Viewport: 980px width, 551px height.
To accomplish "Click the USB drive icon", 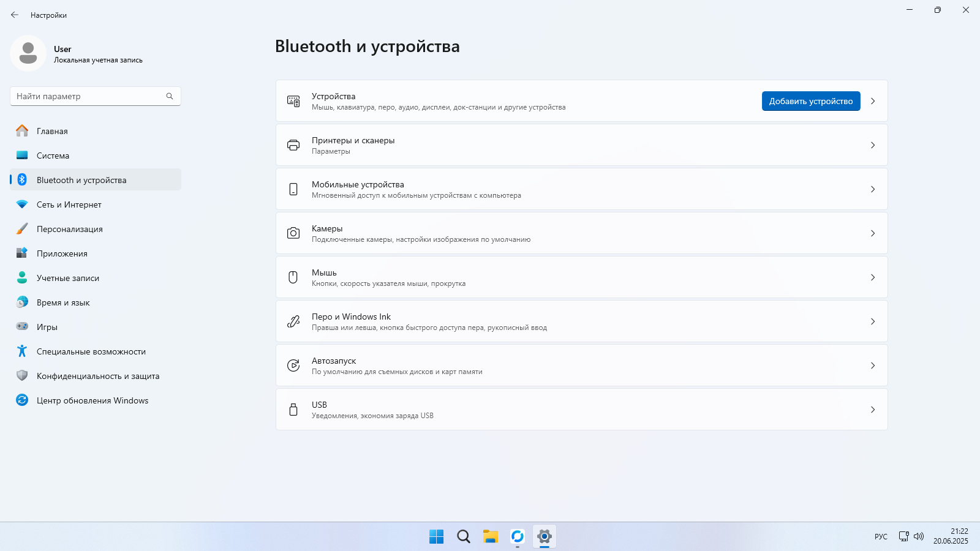I will (x=293, y=410).
